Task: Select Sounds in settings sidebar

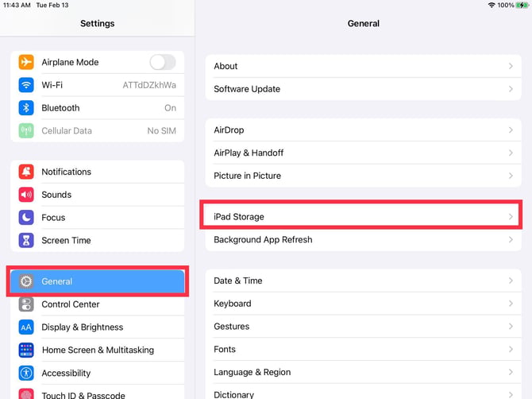Action: 98,195
